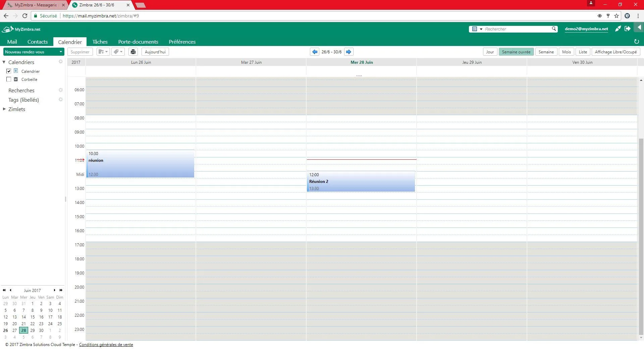Screen dimensions: 644x349
Task: Open the move-to-folder toolbar dropdown
Action: (103, 52)
